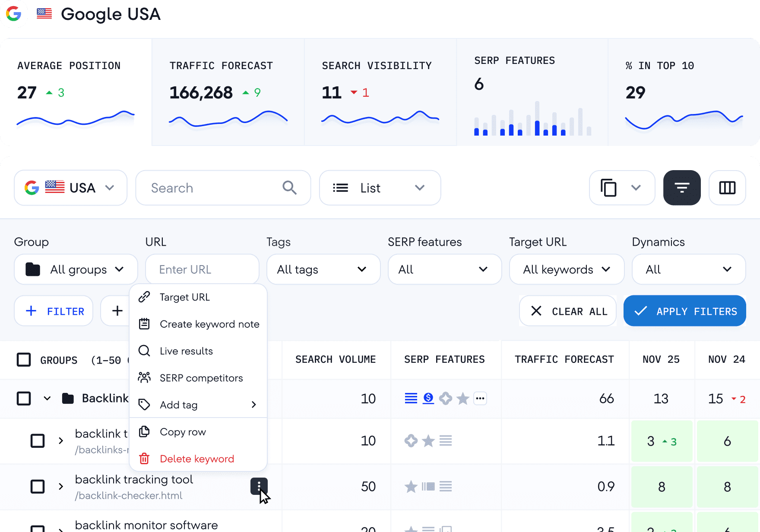Viewport: 760px width, 532px height.
Task: Select the dark filter icon
Action: [x=681, y=187]
